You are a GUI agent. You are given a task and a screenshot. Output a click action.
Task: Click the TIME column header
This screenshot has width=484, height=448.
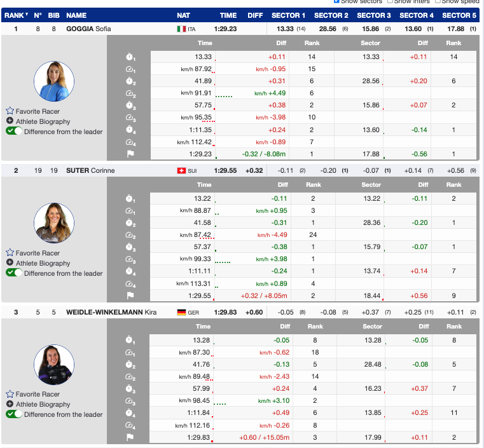point(228,15)
